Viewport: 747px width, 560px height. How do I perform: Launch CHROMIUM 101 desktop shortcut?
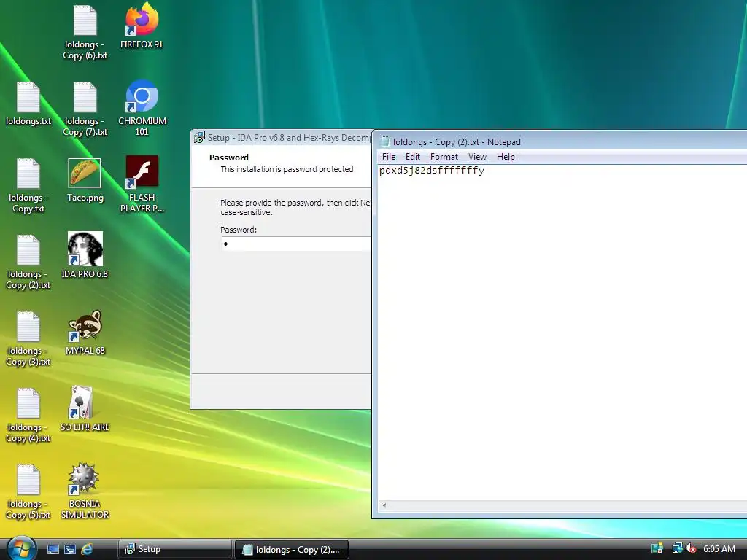tap(142, 109)
